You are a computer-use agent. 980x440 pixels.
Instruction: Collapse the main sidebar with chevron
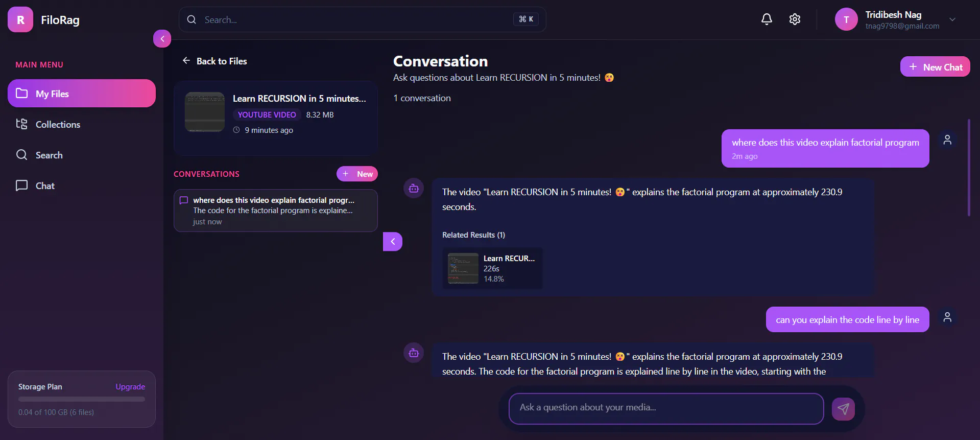(x=162, y=38)
